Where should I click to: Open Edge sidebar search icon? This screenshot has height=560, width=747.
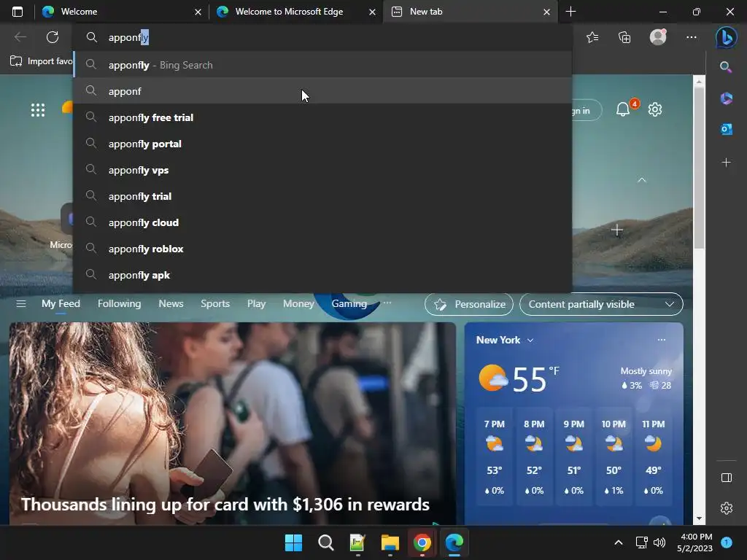(x=726, y=67)
